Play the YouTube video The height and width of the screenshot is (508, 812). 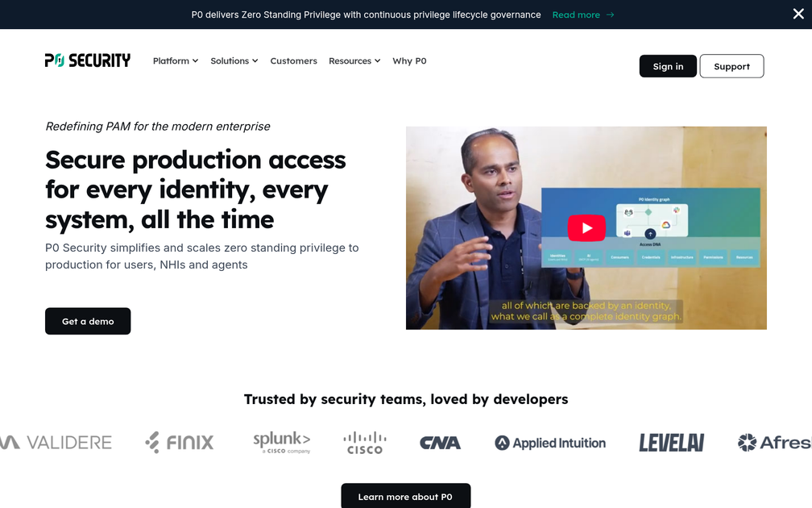click(586, 228)
